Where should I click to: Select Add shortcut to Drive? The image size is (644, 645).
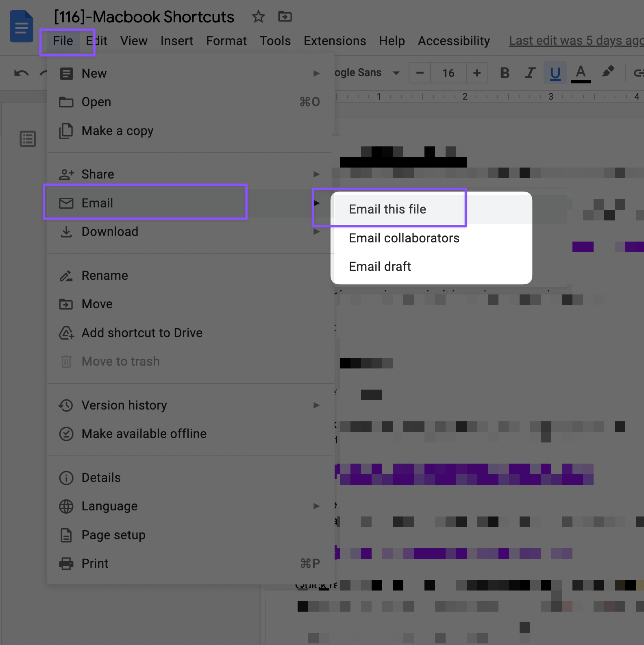[x=190, y=333]
